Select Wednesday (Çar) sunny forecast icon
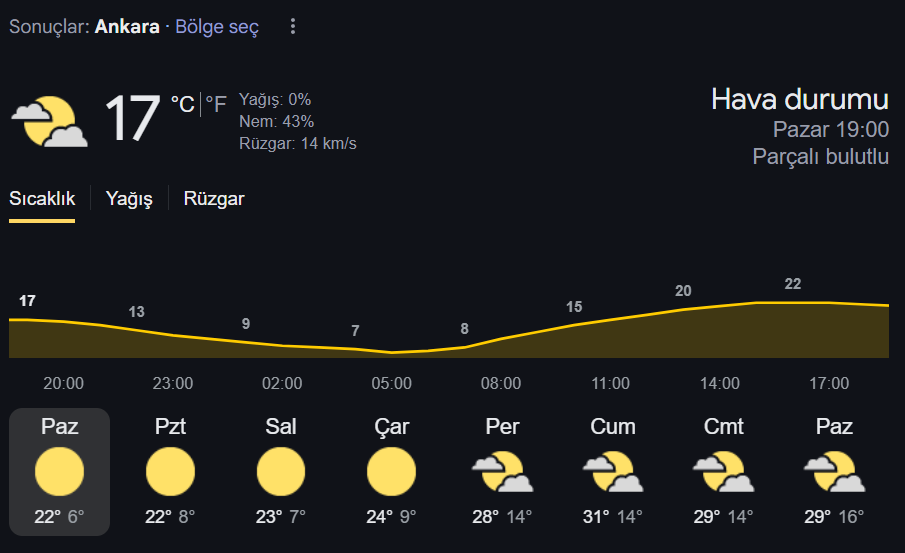The height and width of the screenshot is (553, 905). coord(391,472)
